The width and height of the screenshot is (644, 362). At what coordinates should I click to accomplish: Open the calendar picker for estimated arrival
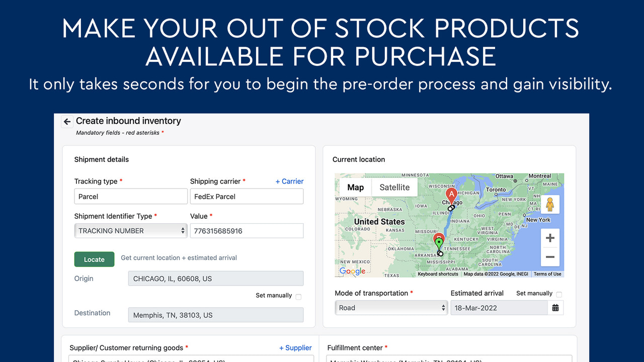click(x=555, y=307)
